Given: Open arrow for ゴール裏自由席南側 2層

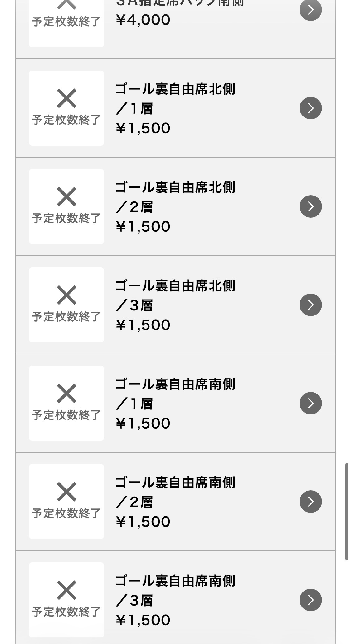Looking at the screenshot, I should click(x=310, y=502).
